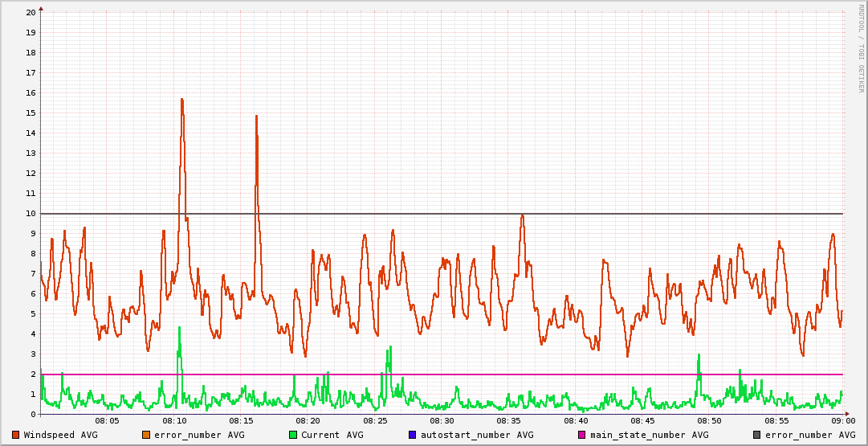This screenshot has height=446, width=868.
Task: Click the dark gray error_number legend swatch
Action: [757, 435]
